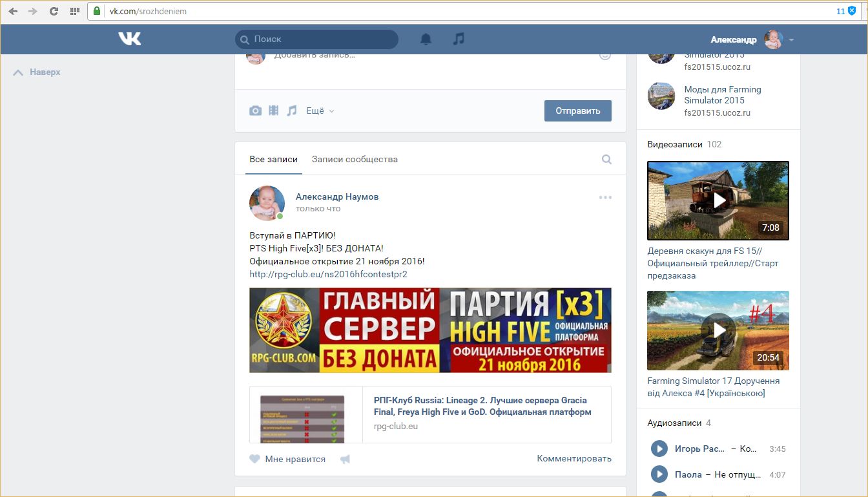868x497 pixels.
Task: Click rpg-club.eu domain under preview
Action: [x=396, y=427]
